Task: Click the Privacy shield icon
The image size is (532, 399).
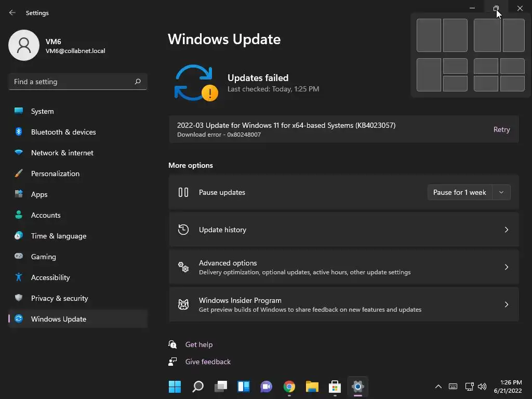Action: (x=19, y=298)
